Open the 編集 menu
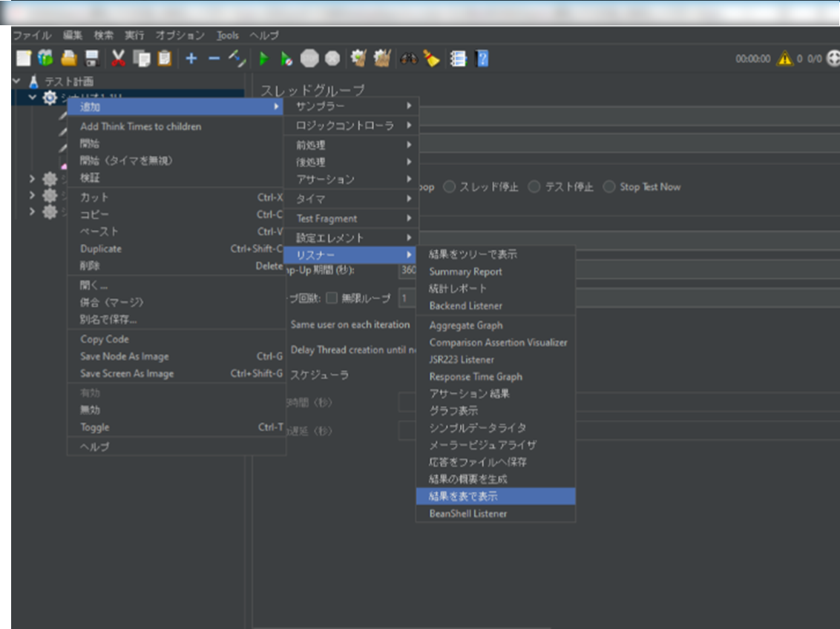Image resolution: width=840 pixels, height=629 pixels. click(x=72, y=36)
